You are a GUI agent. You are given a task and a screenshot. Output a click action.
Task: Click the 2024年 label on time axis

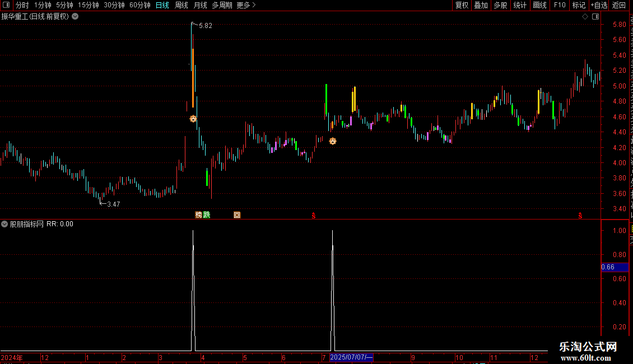pyautogui.click(x=12, y=357)
